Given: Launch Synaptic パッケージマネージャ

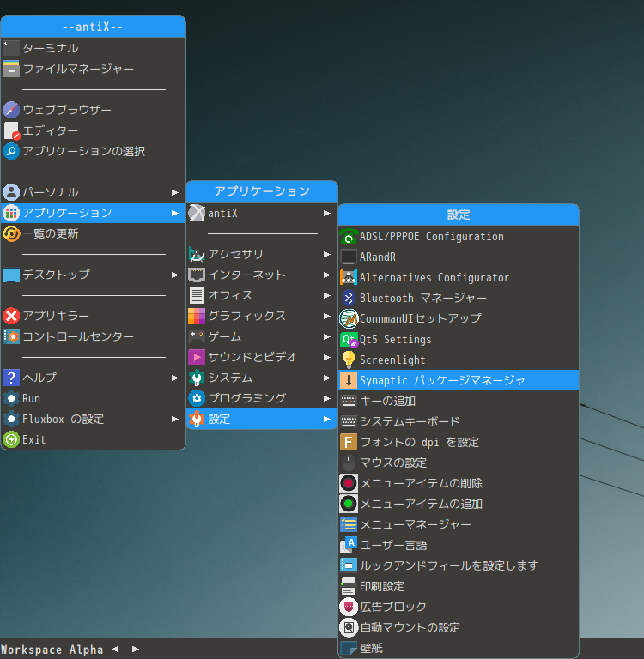Looking at the screenshot, I should 459,380.
